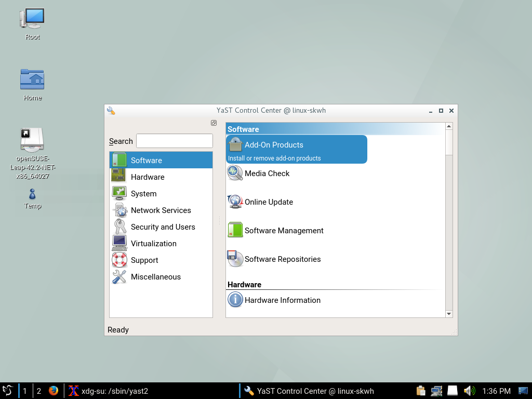The image size is (532, 399).
Task: Select the Miscellaneous category
Action: (x=155, y=277)
